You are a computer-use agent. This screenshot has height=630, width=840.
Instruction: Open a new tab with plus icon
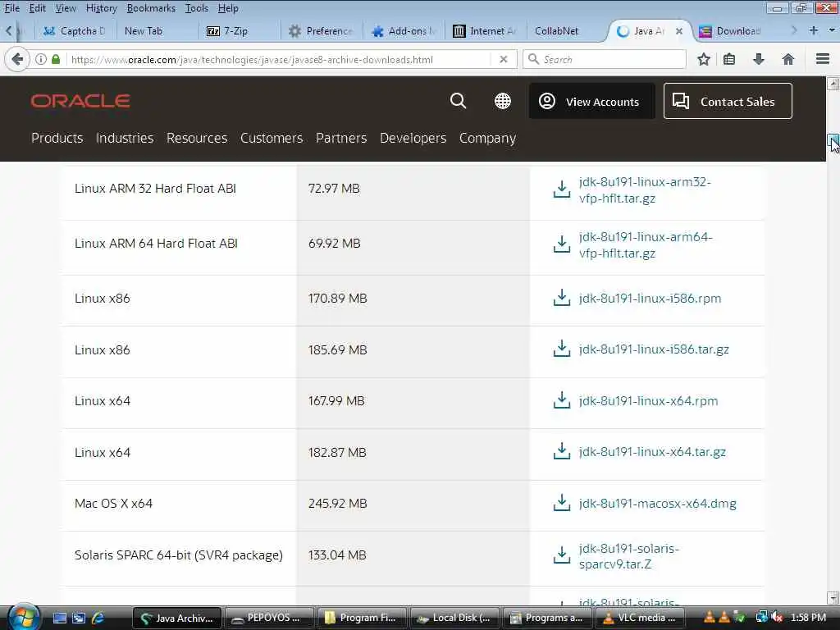[814, 30]
